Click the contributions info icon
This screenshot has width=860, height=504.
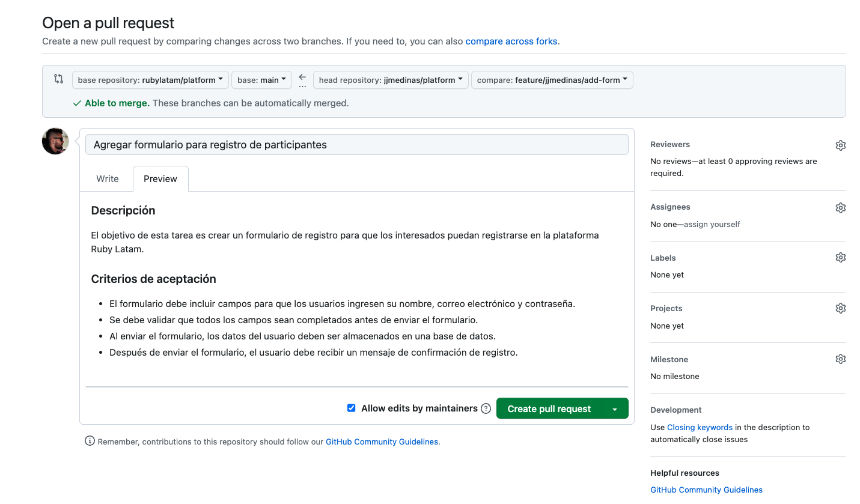(89, 441)
